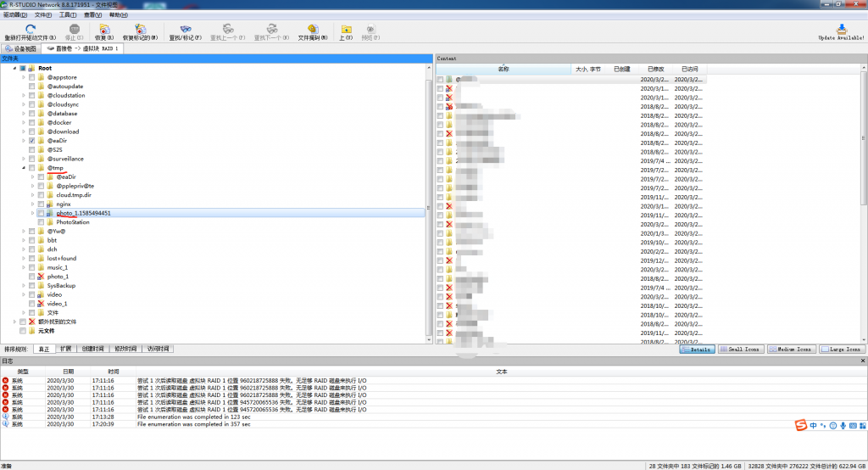Image resolution: width=868 pixels, height=470 pixels.
Task: Expand the @appstore folder node
Action: 23,77
